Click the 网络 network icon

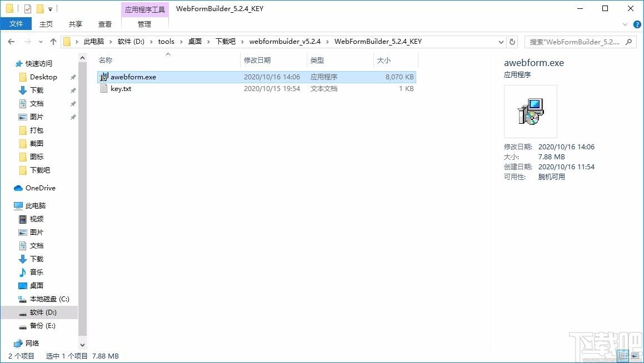(x=18, y=344)
